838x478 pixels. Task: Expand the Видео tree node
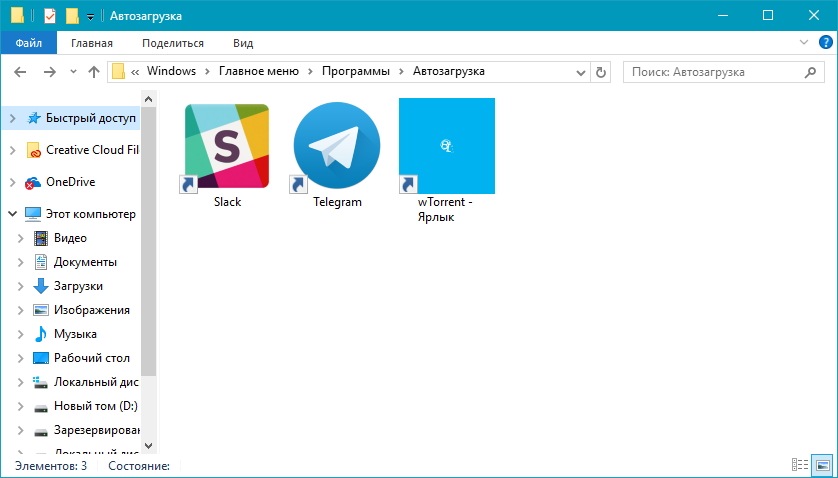pyautogui.click(x=21, y=238)
